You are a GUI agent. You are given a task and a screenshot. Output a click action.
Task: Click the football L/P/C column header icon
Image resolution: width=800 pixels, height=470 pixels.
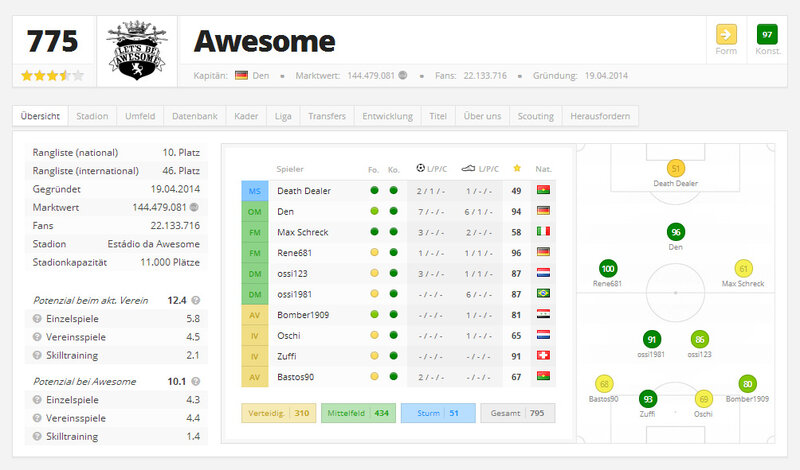pyautogui.click(x=420, y=168)
